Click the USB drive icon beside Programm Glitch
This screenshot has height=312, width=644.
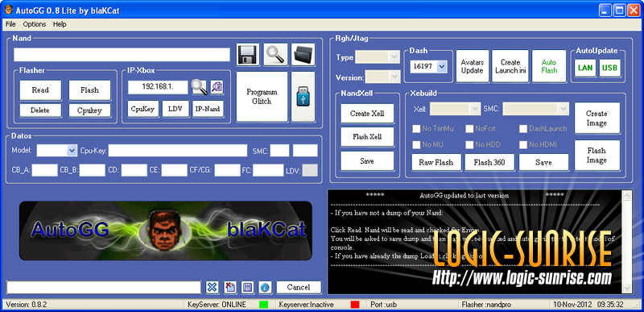(x=303, y=97)
